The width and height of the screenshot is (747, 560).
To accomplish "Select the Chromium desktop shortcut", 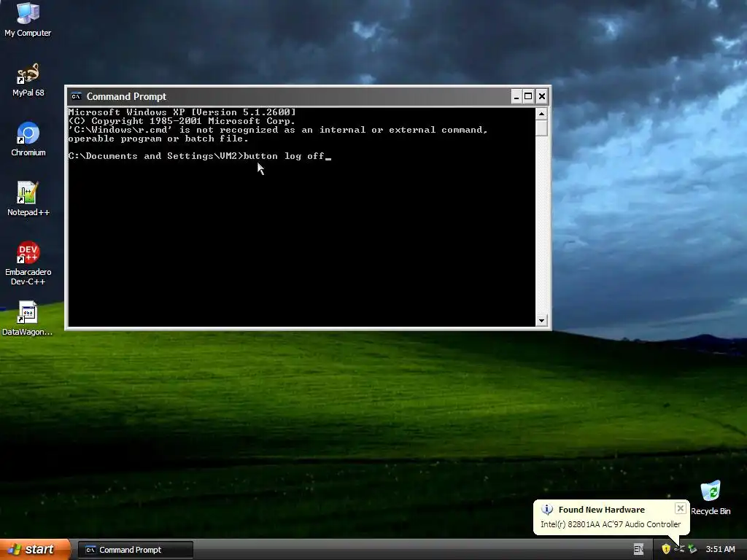I will [x=28, y=139].
